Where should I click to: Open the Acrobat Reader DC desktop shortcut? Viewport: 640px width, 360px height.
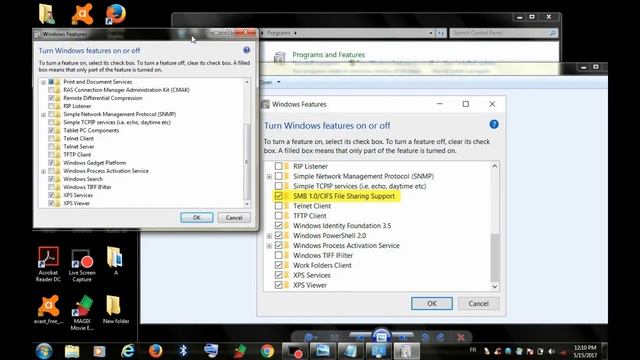click(48, 264)
